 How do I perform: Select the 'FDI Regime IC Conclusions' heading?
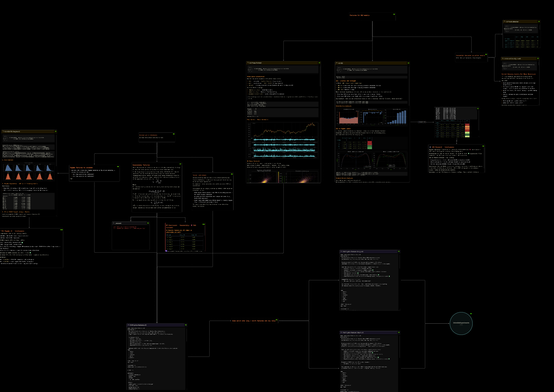pyautogui.click(x=12, y=231)
